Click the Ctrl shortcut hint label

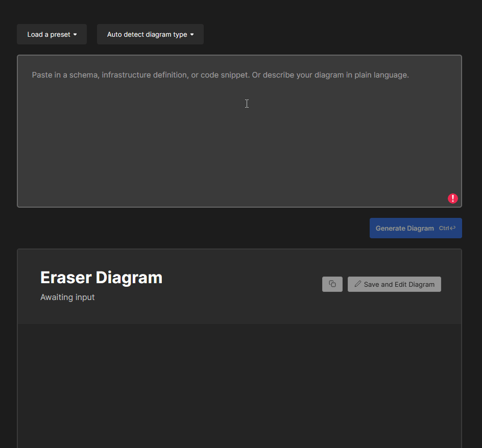click(444, 228)
